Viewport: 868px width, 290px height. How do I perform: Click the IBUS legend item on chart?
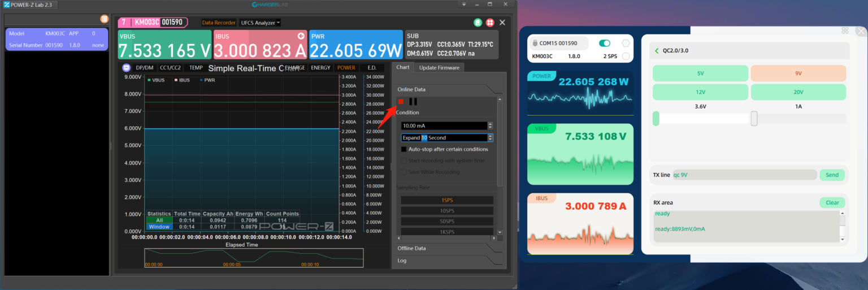(182, 80)
